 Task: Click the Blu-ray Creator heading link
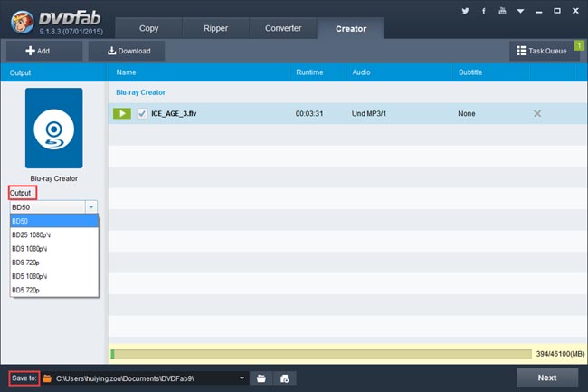click(x=140, y=92)
